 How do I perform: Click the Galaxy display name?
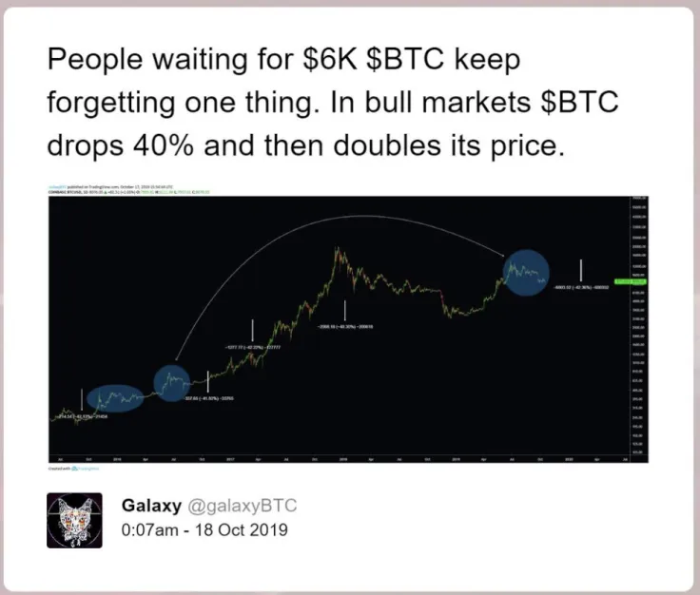coord(151,506)
